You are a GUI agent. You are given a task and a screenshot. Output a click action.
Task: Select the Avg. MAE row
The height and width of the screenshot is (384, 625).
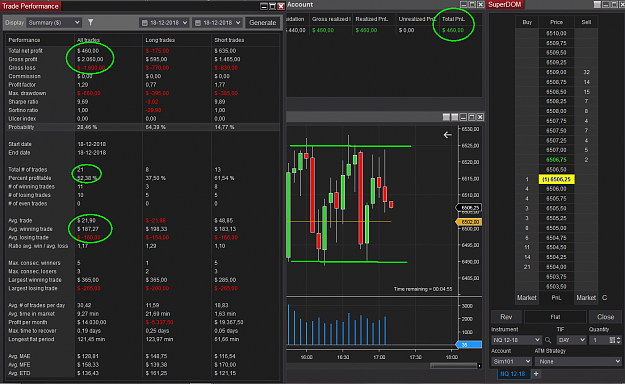point(142,356)
